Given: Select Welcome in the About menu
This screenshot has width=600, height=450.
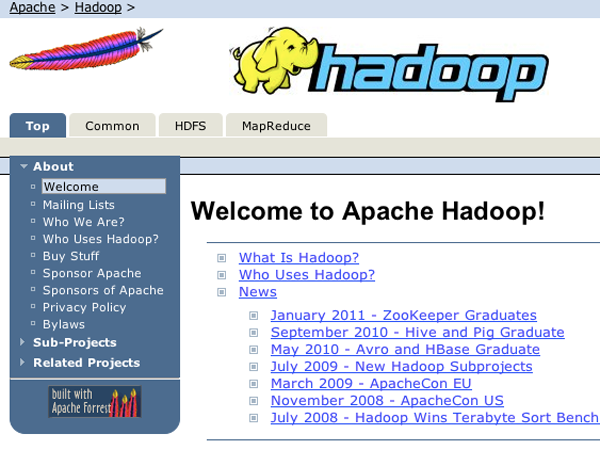Looking at the screenshot, I should coord(104,186).
